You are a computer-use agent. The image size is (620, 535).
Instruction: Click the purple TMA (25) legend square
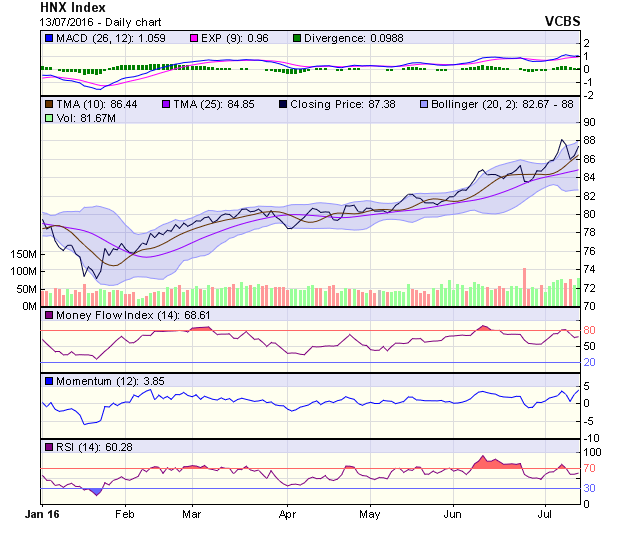point(164,103)
